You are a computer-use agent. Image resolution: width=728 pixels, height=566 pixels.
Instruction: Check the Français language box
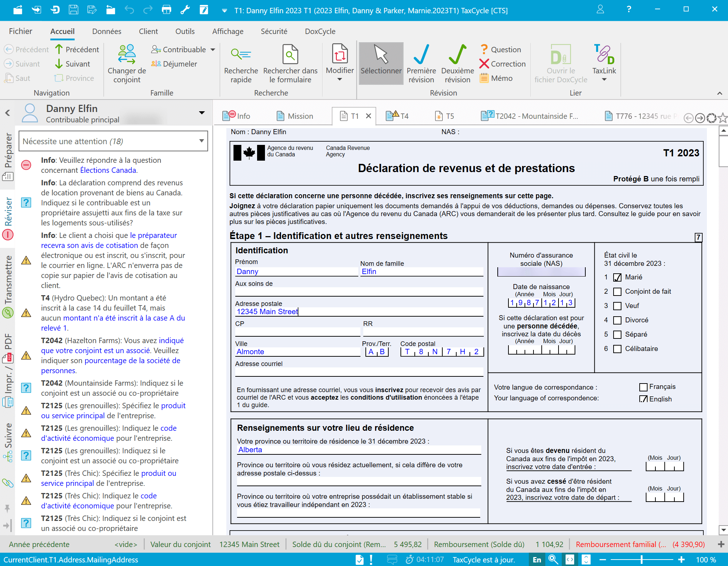pyautogui.click(x=643, y=387)
